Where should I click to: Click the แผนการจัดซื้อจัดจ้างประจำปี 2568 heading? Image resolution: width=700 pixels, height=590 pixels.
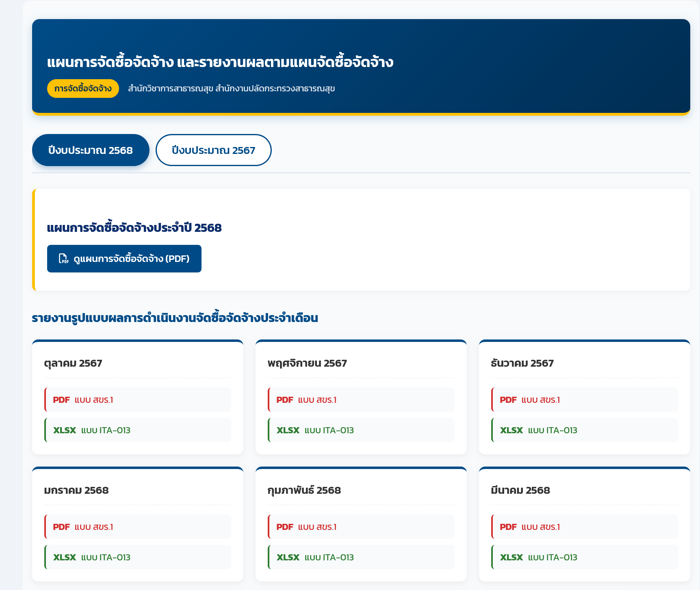tap(134, 228)
